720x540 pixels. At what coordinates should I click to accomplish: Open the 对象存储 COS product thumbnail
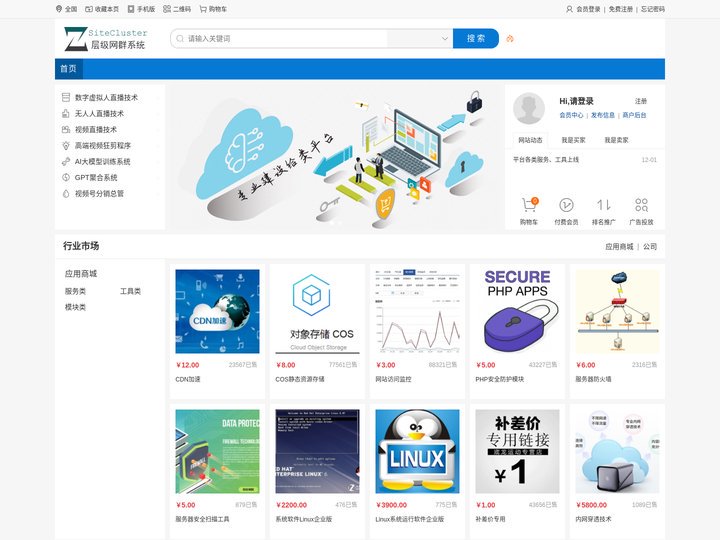[317, 311]
